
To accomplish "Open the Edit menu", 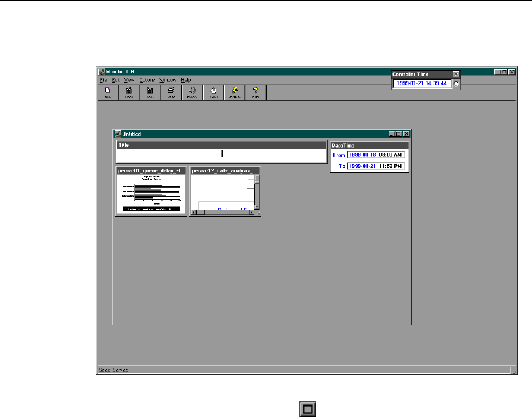I will click(x=116, y=80).
